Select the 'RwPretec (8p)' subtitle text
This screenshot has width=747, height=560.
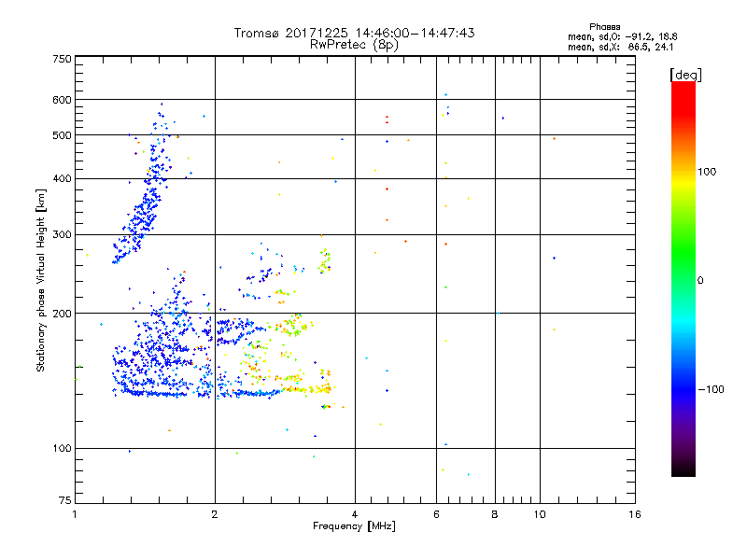click(x=354, y=45)
